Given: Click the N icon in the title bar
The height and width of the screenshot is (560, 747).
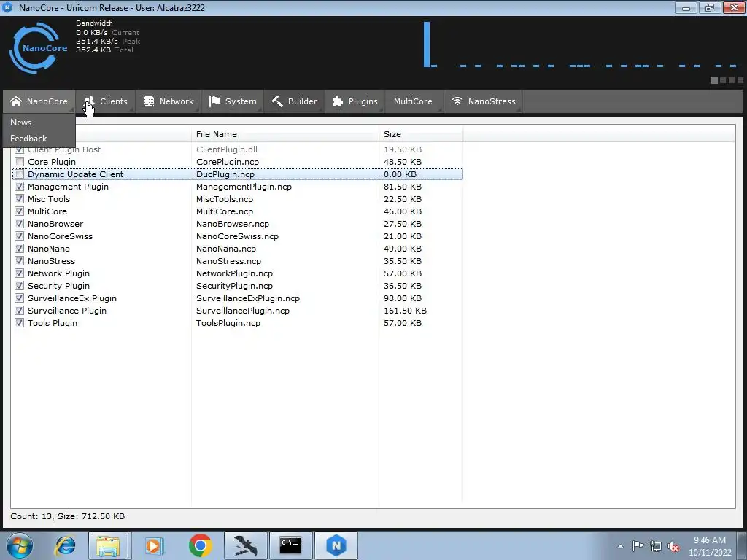Looking at the screenshot, I should [7, 7].
